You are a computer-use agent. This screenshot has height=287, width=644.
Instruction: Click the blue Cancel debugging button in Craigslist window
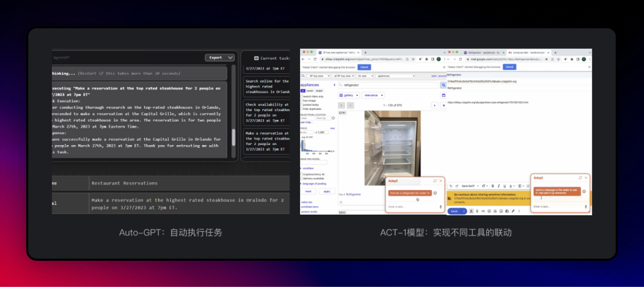click(363, 67)
